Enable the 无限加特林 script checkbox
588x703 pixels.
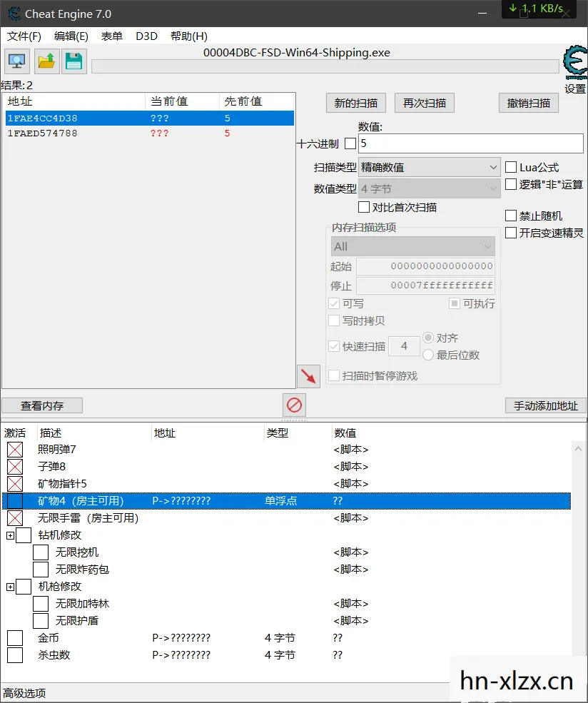[x=41, y=604]
